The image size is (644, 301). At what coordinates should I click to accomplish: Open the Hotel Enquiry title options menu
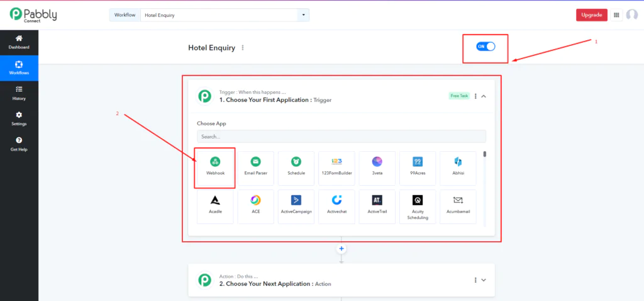[243, 48]
